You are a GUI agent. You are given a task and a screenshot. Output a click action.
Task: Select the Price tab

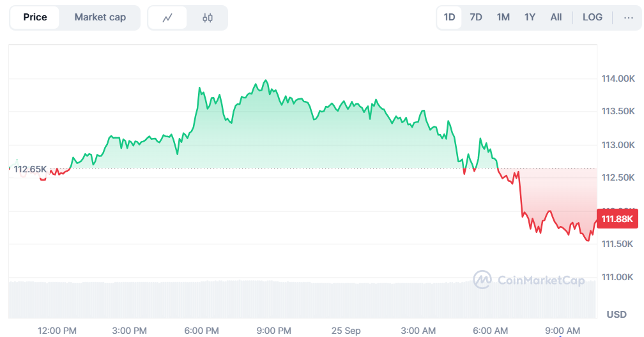[35, 17]
